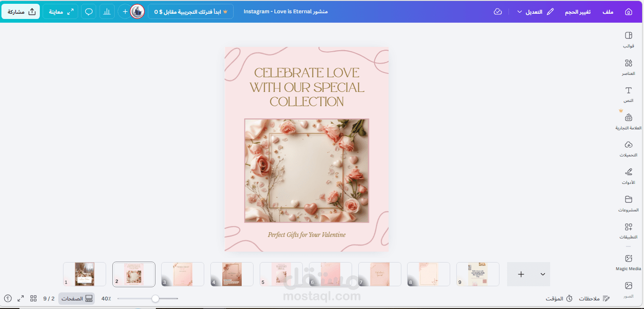Open the الصور (Photos) sidebar panel
Screen dimensions: 644x309
pos(628,290)
